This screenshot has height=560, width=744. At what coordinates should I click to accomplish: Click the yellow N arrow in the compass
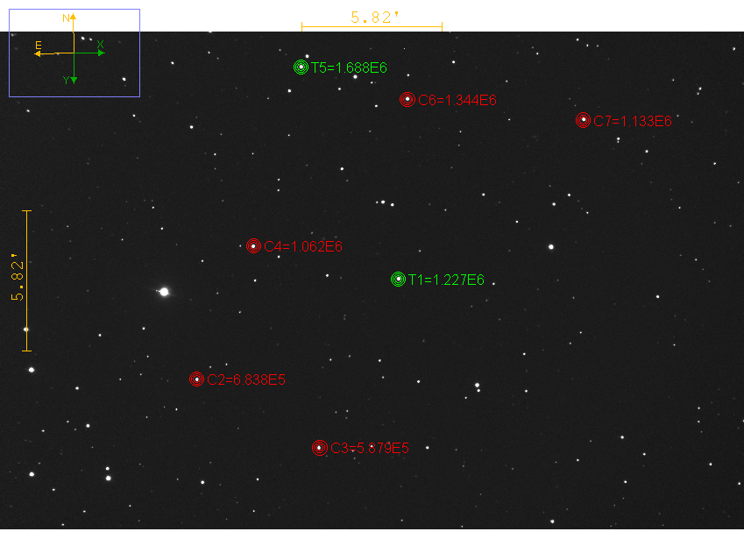73,20
